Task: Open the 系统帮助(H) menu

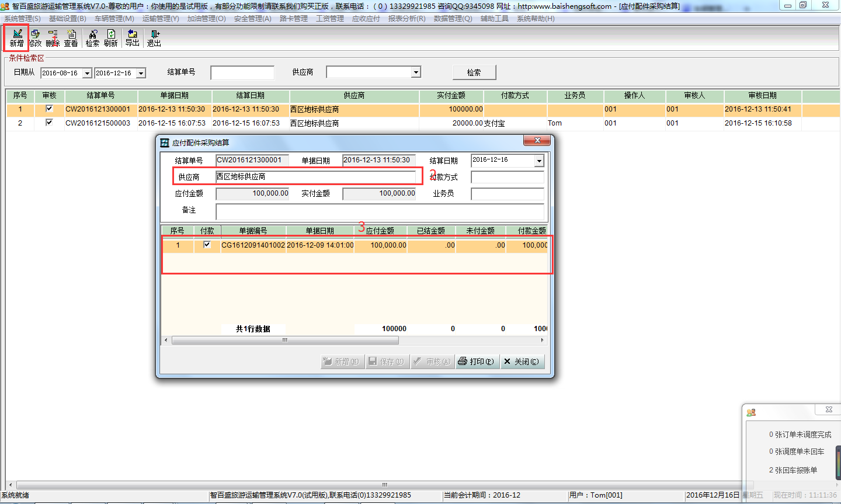Action: pyautogui.click(x=536, y=19)
